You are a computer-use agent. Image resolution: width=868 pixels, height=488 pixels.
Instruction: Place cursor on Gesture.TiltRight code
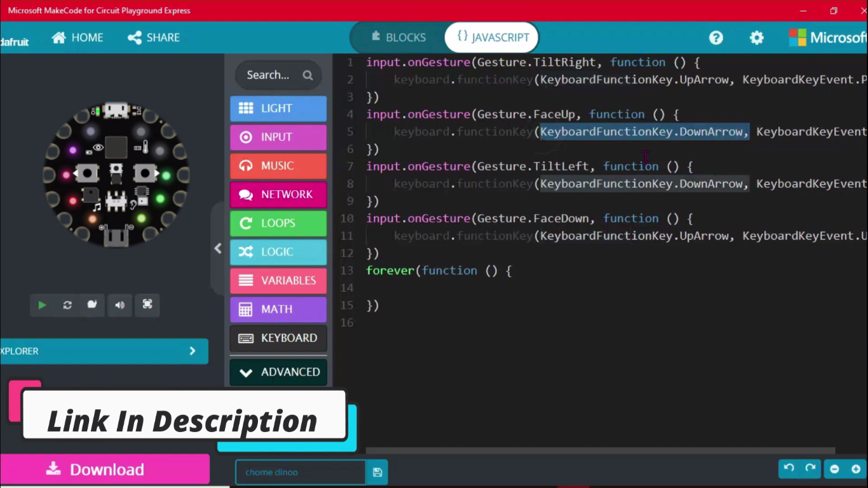536,62
